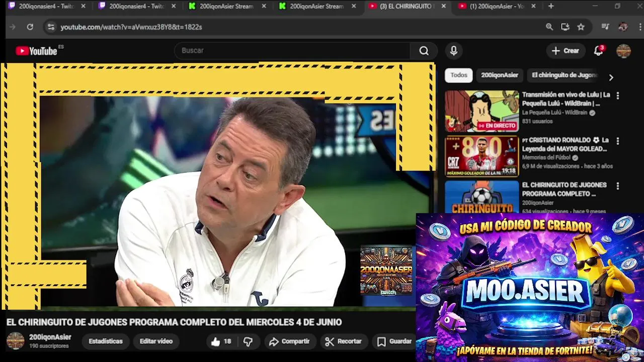644x362 pixels.
Task: Go forward with the browser arrow
Action: (x=13, y=27)
